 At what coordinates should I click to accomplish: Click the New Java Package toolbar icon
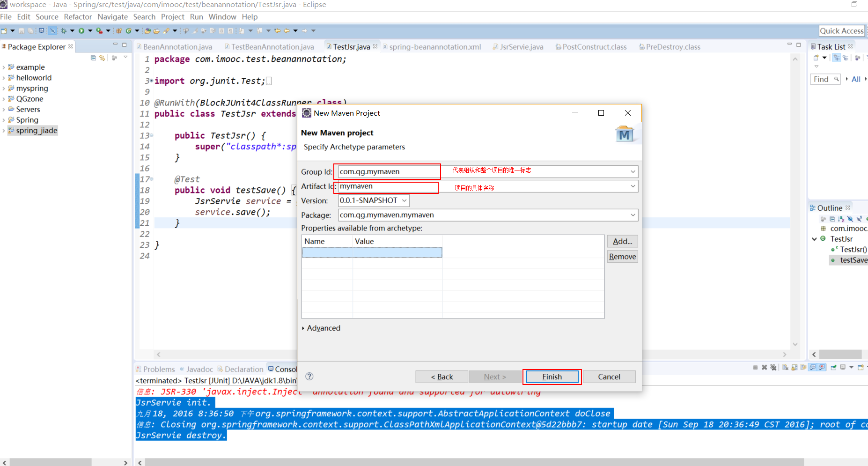coord(119,31)
